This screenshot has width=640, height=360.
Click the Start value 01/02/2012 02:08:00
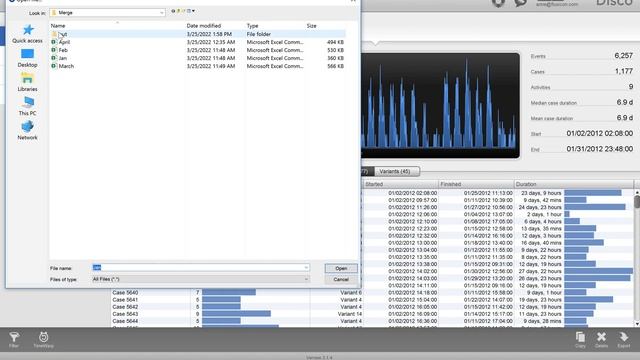[x=600, y=133]
